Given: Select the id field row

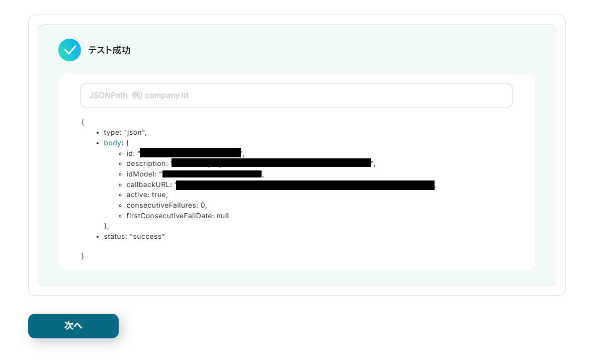Looking at the screenshot, I should (185, 153).
